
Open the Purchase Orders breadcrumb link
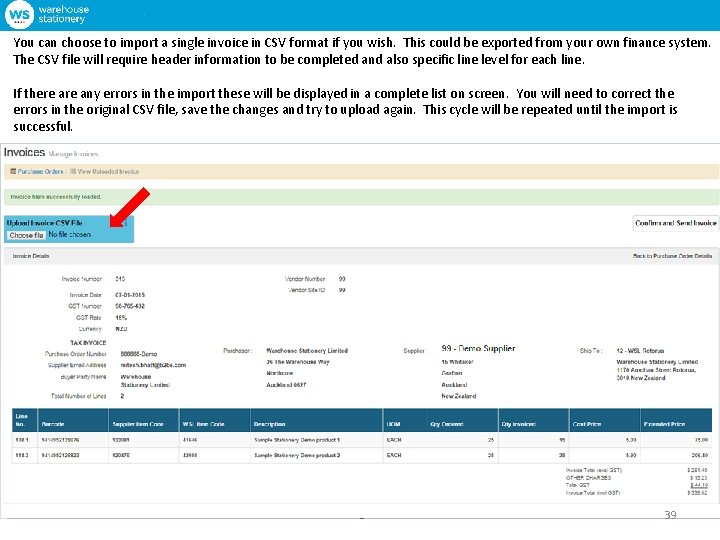[40, 171]
